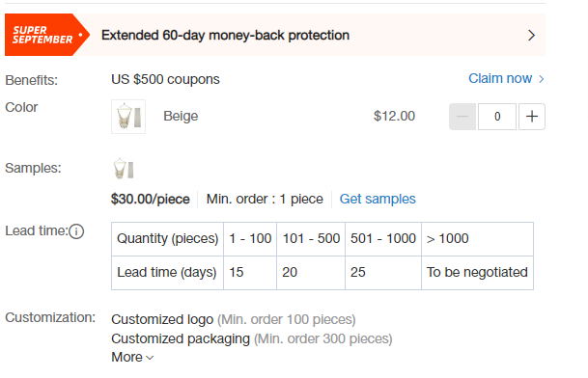Open Extended 60-day money-back protection banner
This screenshot has height=378, width=588.
275,35
